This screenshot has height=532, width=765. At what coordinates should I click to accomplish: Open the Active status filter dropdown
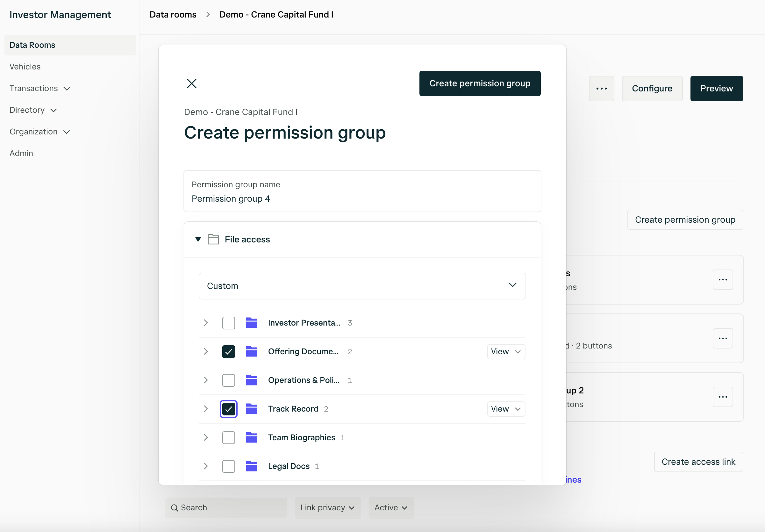(391, 508)
